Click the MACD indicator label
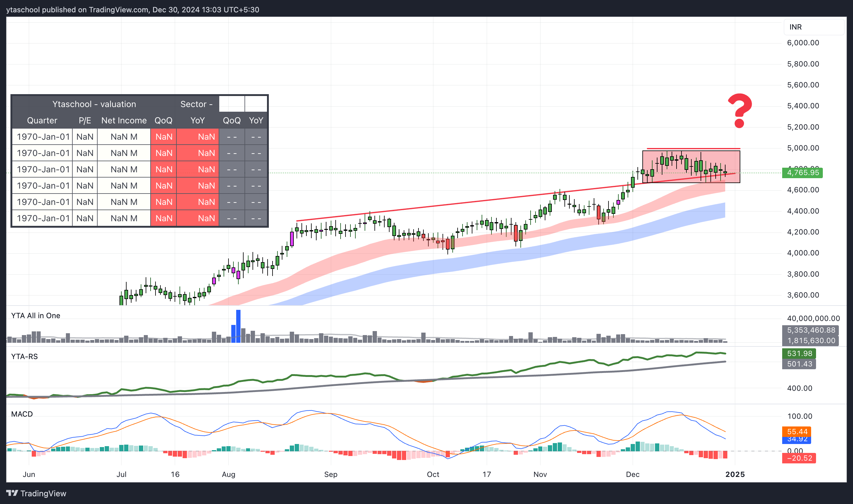The width and height of the screenshot is (853, 504). click(x=22, y=414)
